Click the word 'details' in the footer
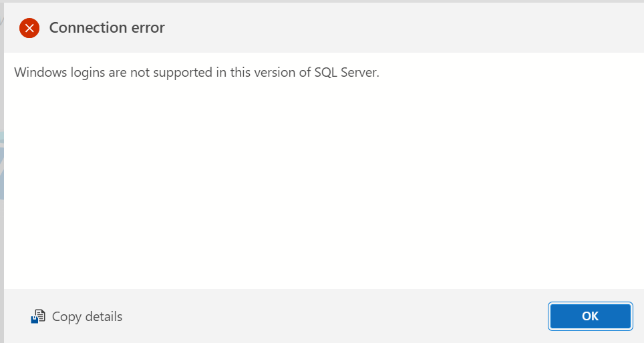 pyautogui.click(x=104, y=316)
